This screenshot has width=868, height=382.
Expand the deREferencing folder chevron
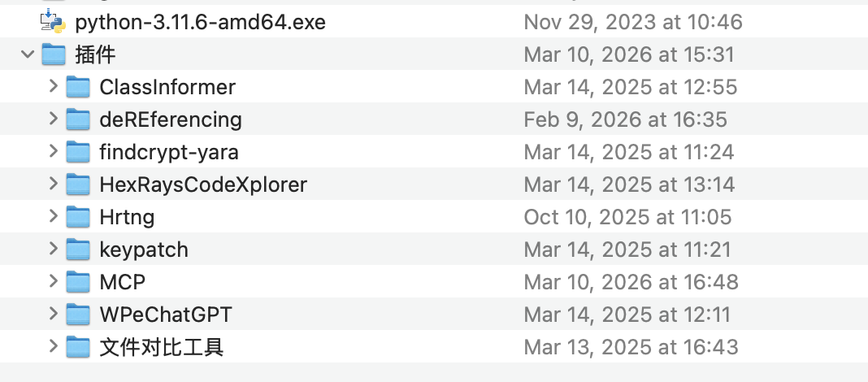pos(53,119)
